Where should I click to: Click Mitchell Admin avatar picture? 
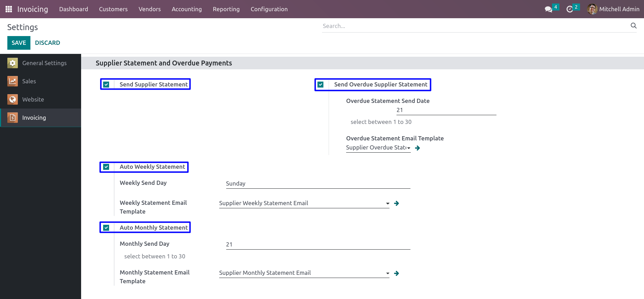coord(592,9)
